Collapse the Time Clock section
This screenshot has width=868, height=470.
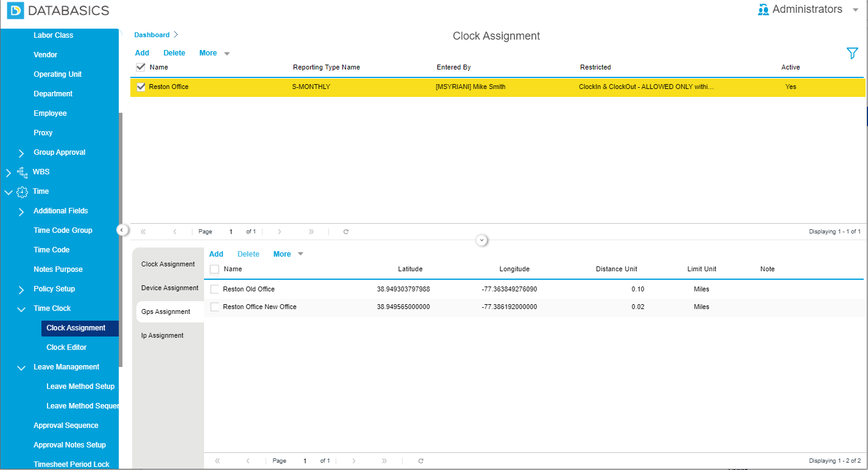(21, 308)
